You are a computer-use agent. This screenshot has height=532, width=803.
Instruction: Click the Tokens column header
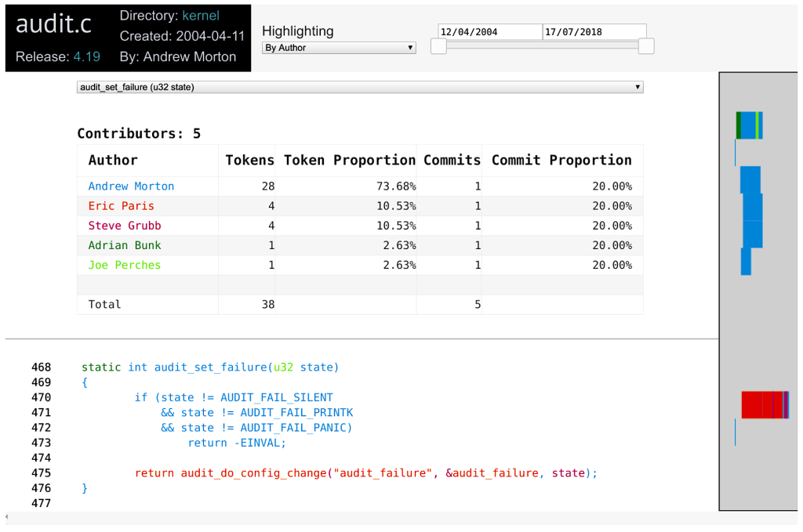pyautogui.click(x=249, y=160)
